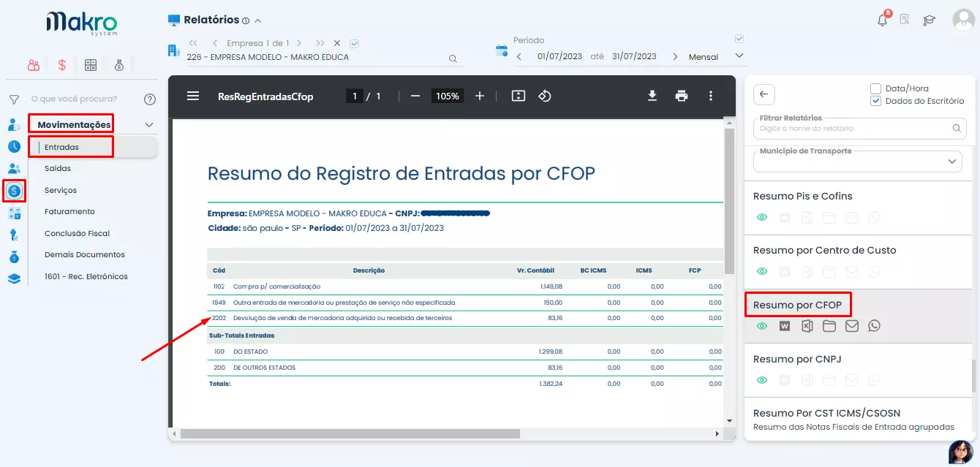This screenshot has height=467, width=980.
Task: Print the PDF report
Action: tap(682, 96)
